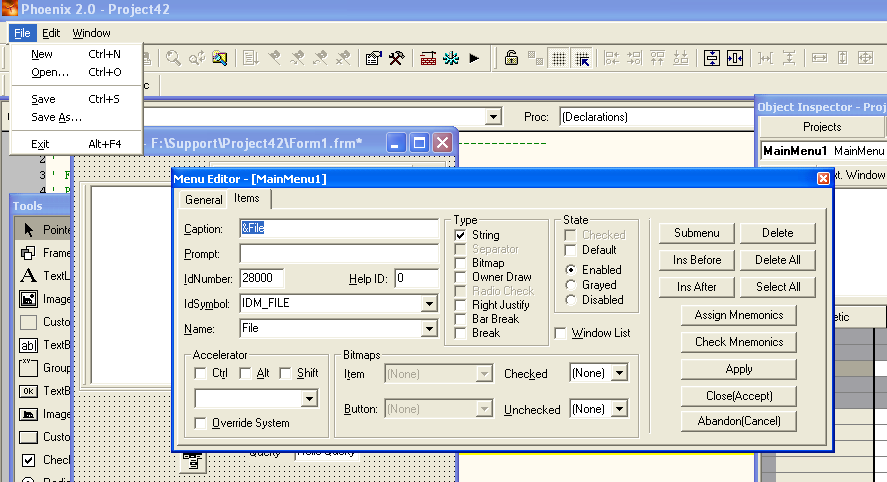
Task: Click the blue snowflake toolbar icon
Action: coord(451,58)
